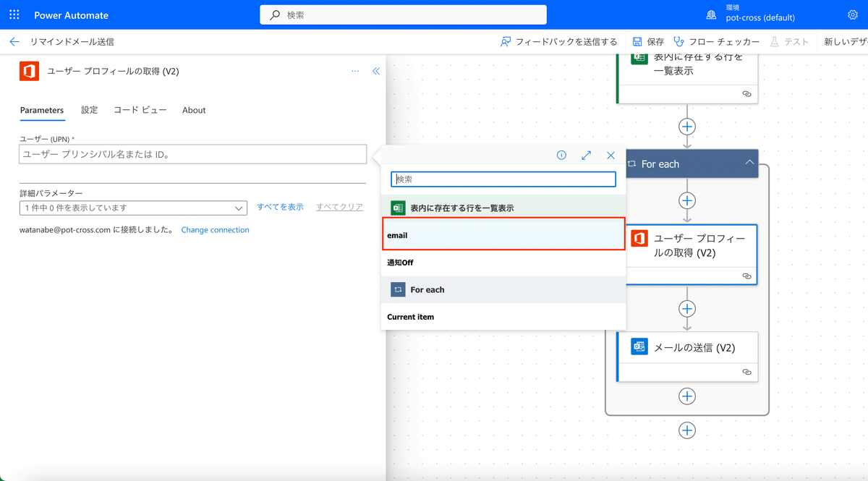Open the more options ellipsis in the panel header

click(355, 71)
